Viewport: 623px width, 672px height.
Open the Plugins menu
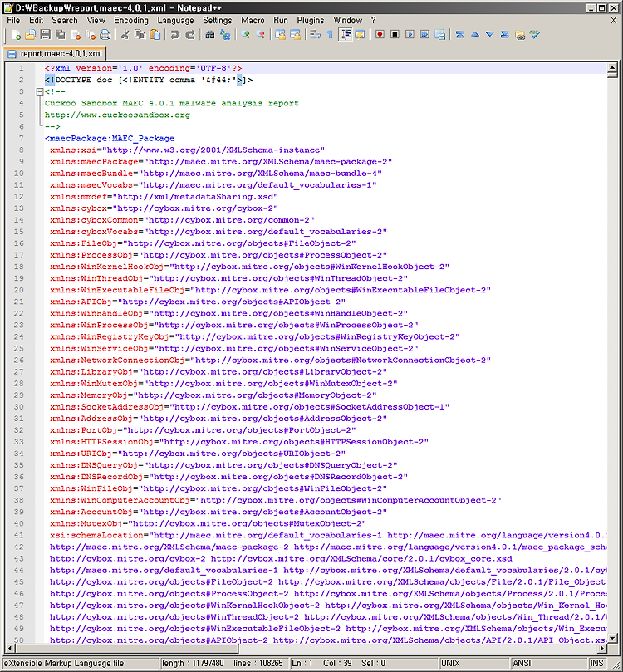(x=311, y=21)
